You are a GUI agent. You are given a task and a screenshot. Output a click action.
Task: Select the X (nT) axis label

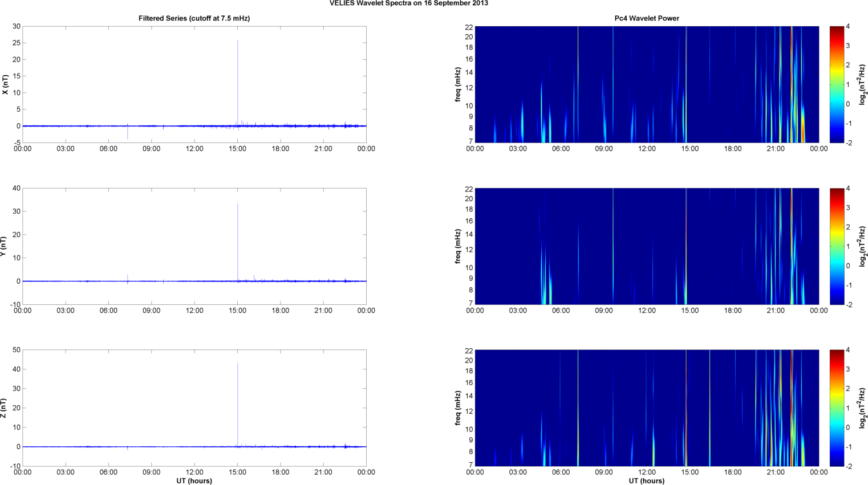click(x=6, y=84)
